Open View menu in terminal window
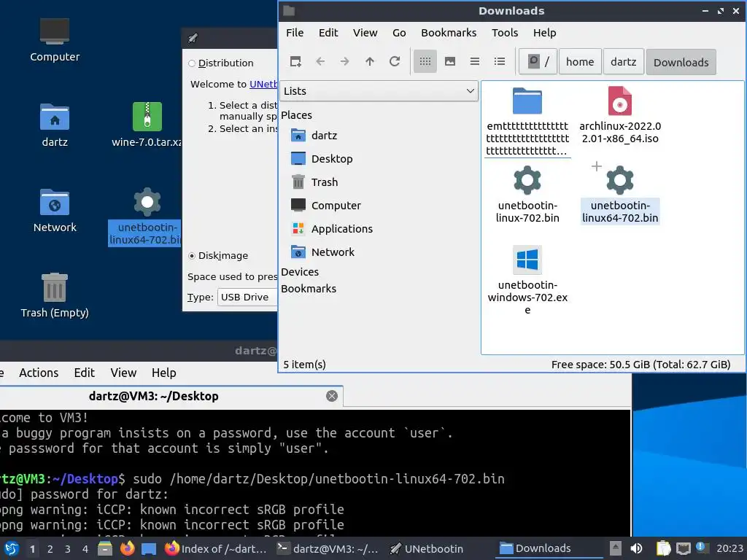 tap(123, 373)
